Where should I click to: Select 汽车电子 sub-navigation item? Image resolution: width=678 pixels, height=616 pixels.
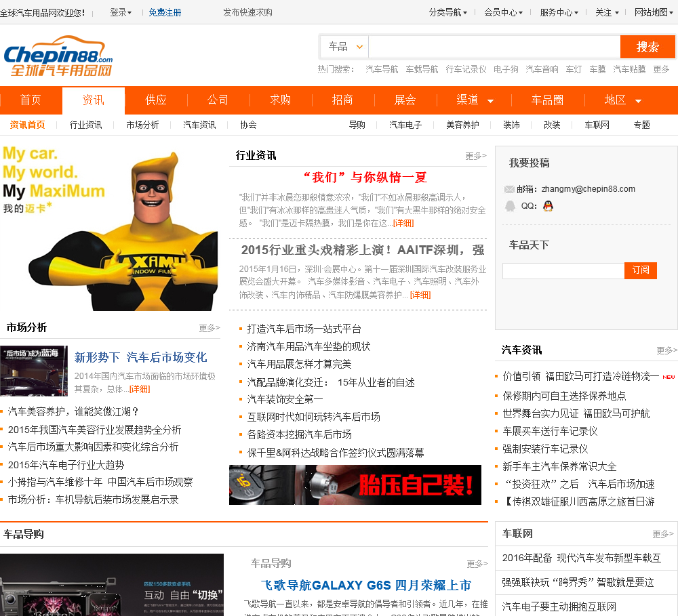click(405, 125)
